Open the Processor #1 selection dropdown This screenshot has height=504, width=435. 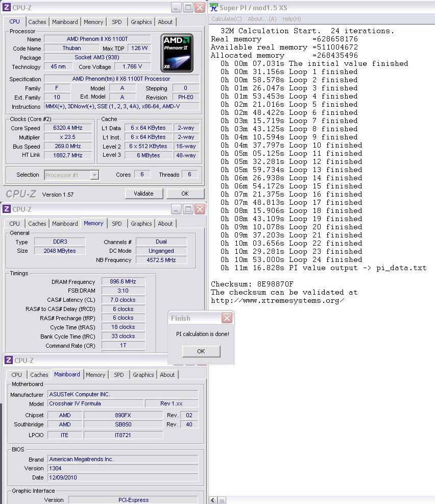pos(94,175)
